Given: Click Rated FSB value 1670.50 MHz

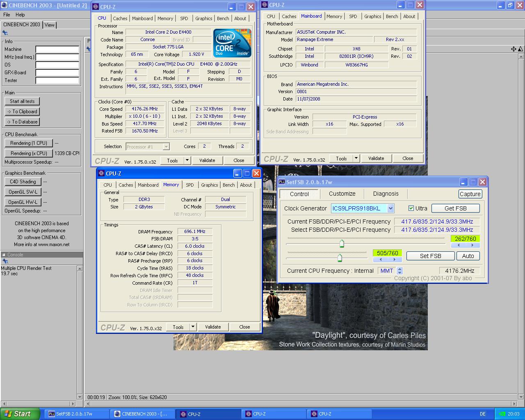Looking at the screenshot, I should 145,131.
